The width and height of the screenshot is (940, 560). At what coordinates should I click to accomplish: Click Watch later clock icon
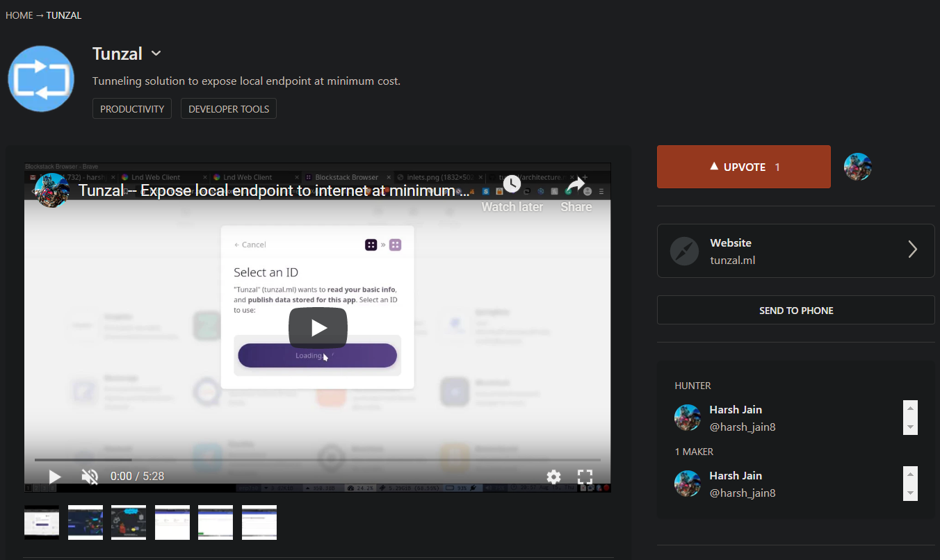[x=512, y=183]
